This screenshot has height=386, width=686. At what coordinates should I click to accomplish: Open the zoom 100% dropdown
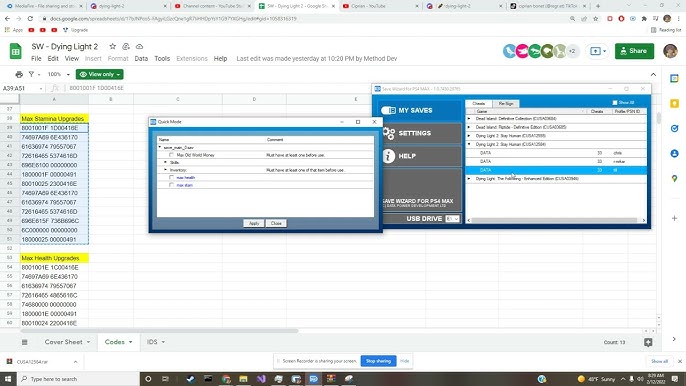(59, 74)
